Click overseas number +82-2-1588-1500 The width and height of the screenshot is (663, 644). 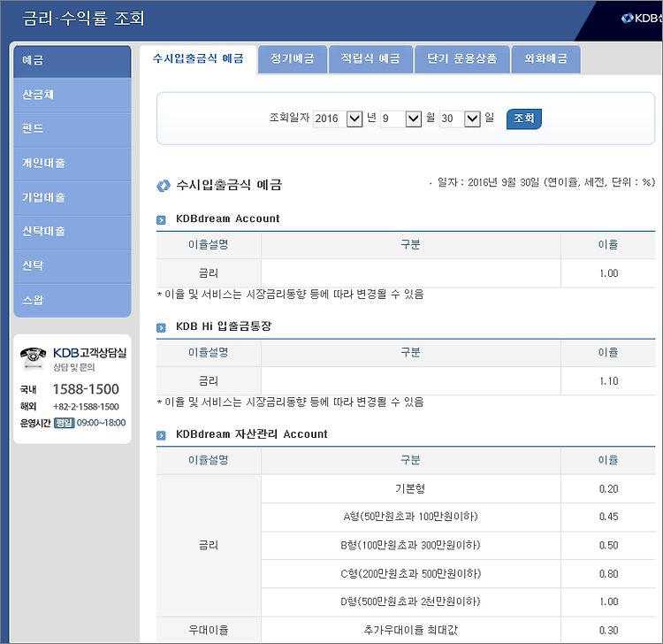point(86,407)
